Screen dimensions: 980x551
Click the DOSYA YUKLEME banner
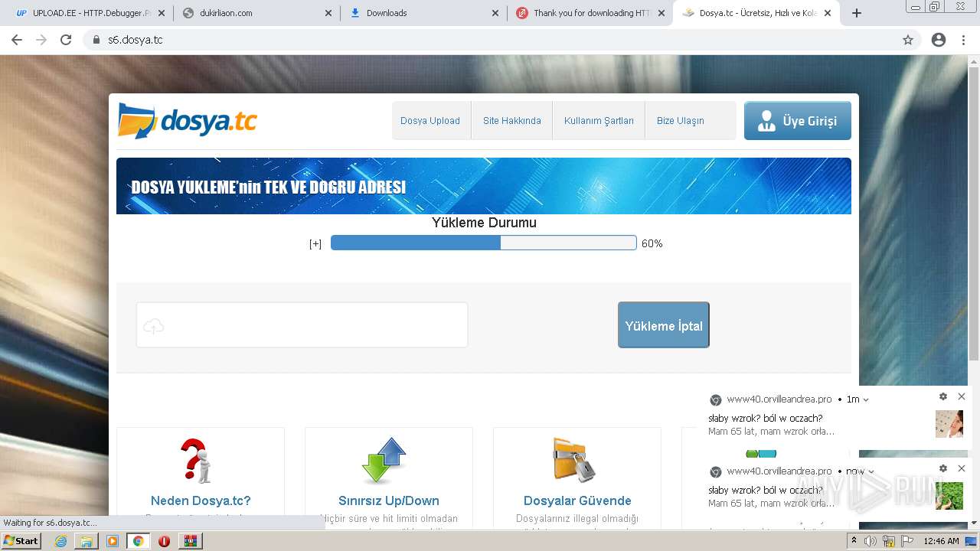click(484, 186)
